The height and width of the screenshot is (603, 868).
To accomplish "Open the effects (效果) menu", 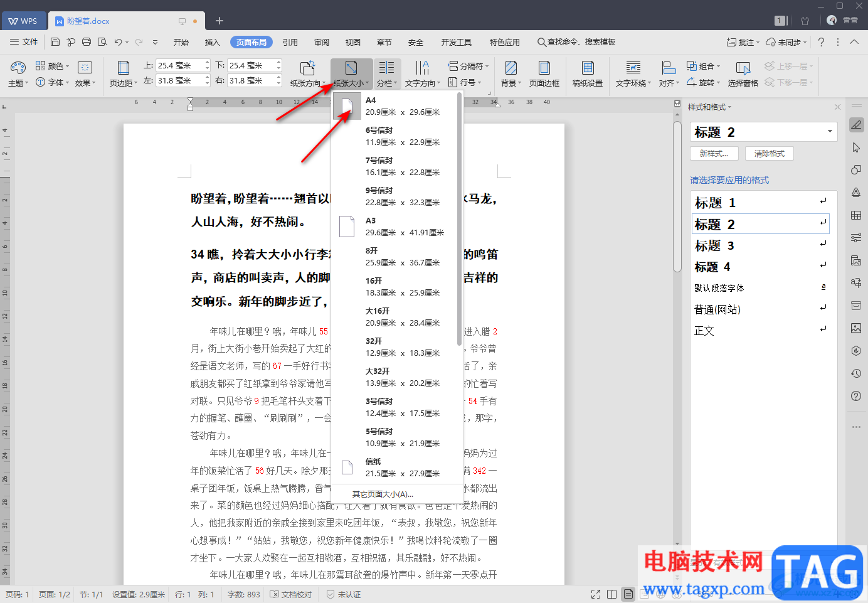I will pos(85,73).
